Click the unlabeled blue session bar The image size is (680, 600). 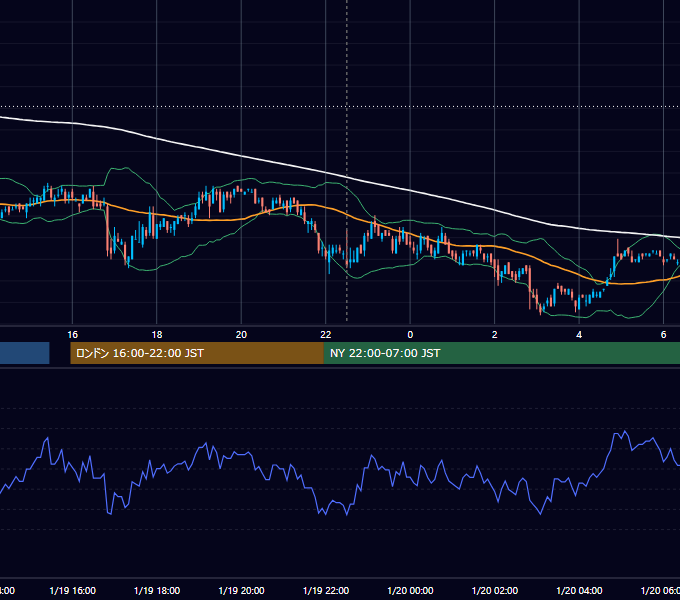click(25, 353)
